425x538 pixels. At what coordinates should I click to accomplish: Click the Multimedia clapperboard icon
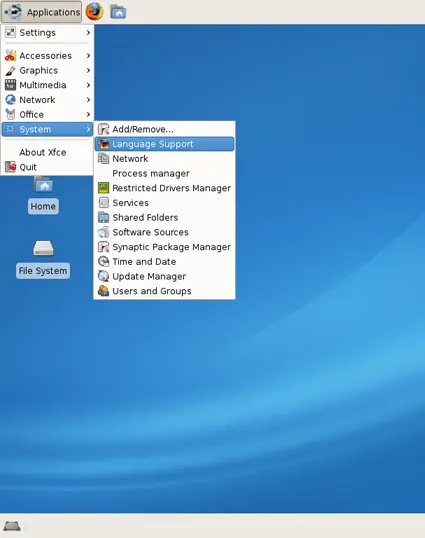pyautogui.click(x=11, y=85)
